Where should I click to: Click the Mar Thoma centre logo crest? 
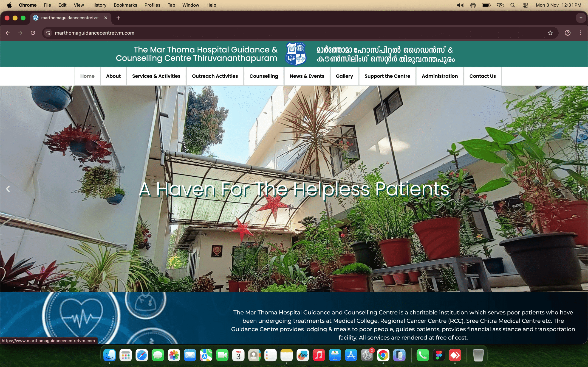[x=296, y=54]
